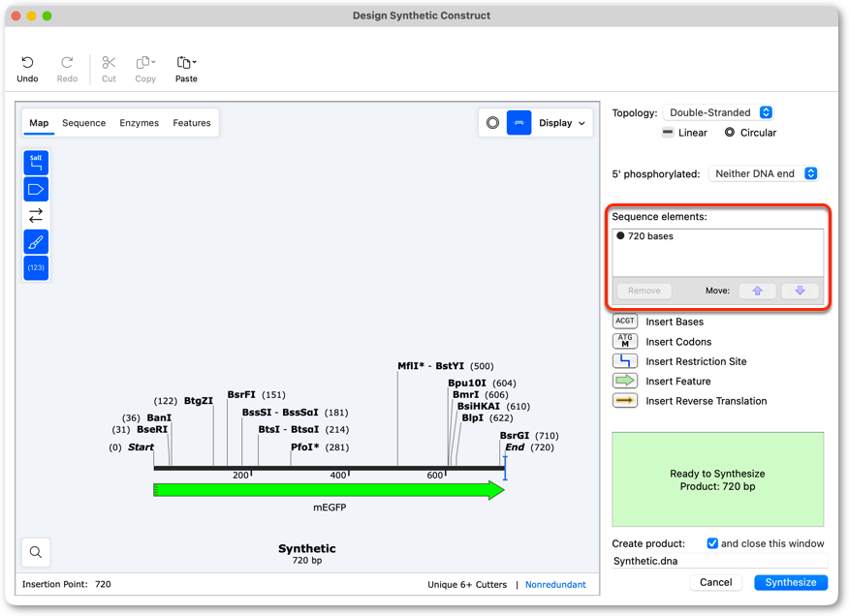Image resolution: width=849 pixels, height=616 pixels.
Task: Click the BtsI - BtsαI (214) label
Action: 303,429
